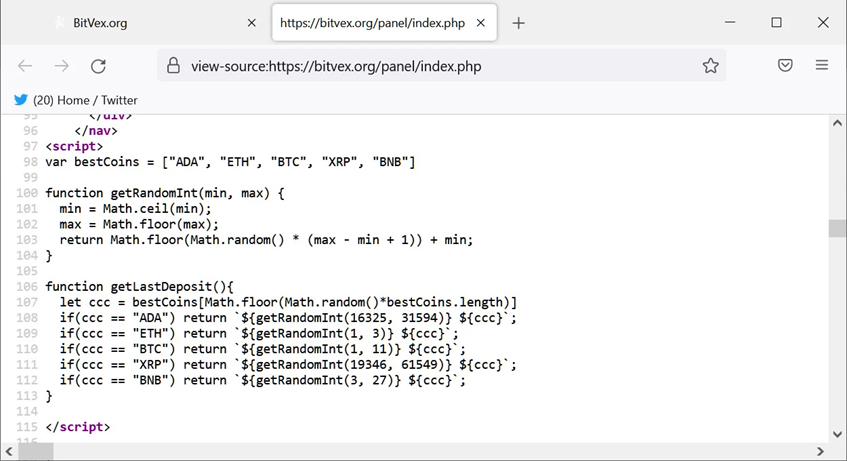847x461 pixels.
Task: Click the closing </nav> tag
Action: tap(96, 131)
